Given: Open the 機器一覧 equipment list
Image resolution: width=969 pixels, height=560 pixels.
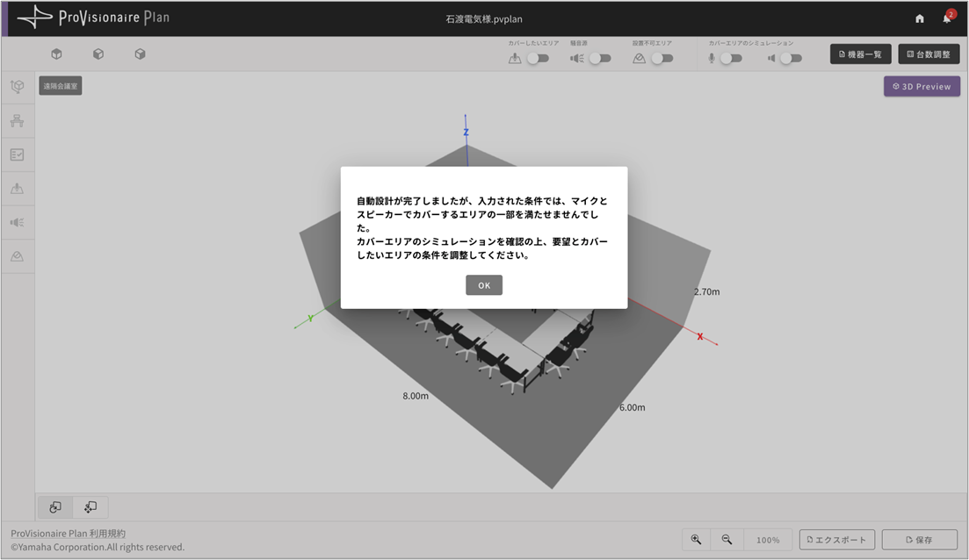Looking at the screenshot, I should 860,54.
